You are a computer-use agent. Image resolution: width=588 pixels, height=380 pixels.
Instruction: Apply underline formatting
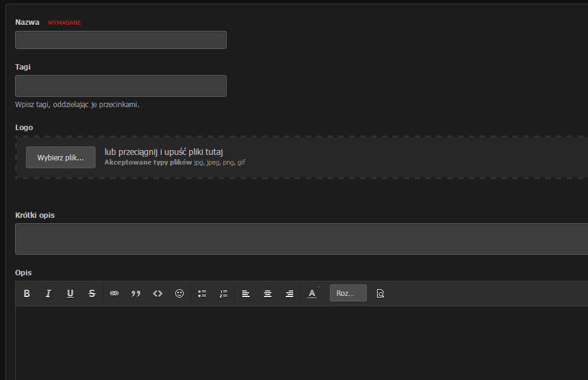click(x=70, y=293)
